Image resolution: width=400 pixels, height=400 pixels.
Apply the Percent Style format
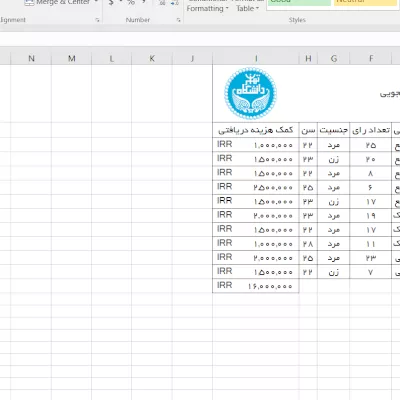pos(131,2)
